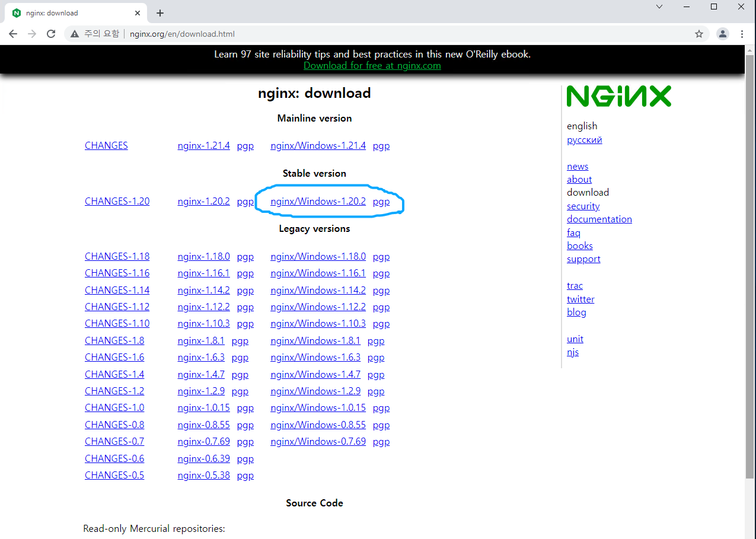Image resolution: width=756 pixels, height=539 pixels.
Task: Download nginx/Windows-1.16.1
Action: point(318,273)
